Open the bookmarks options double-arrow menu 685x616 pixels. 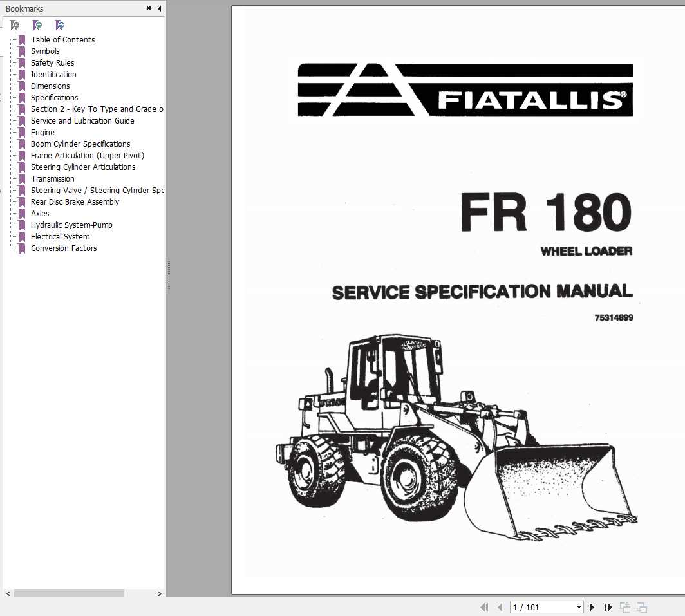(149, 8)
